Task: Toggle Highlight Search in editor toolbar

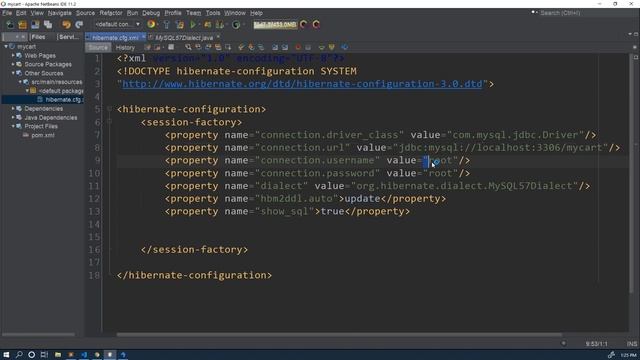Action: coord(218,47)
